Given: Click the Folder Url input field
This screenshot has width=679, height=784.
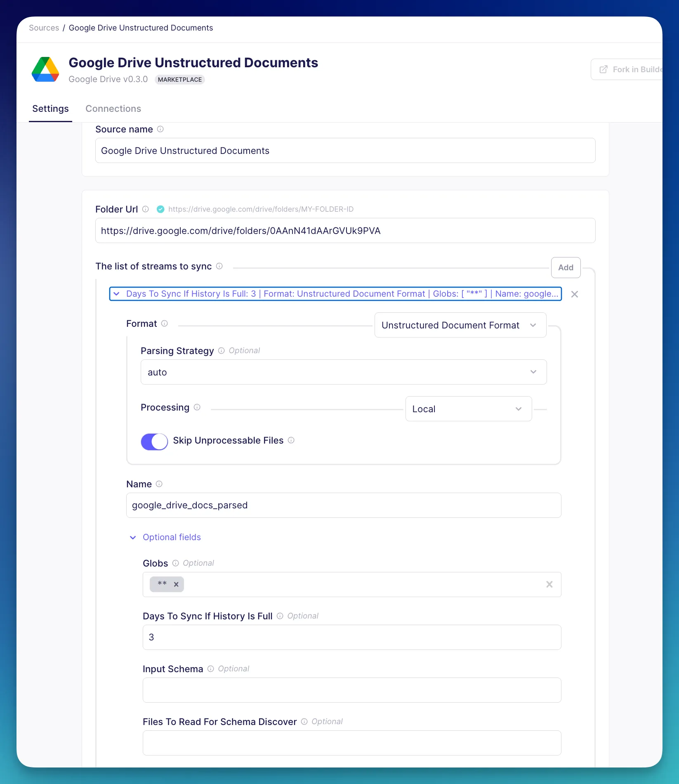Looking at the screenshot, I should pyautogui.click(x=345, y=231).
